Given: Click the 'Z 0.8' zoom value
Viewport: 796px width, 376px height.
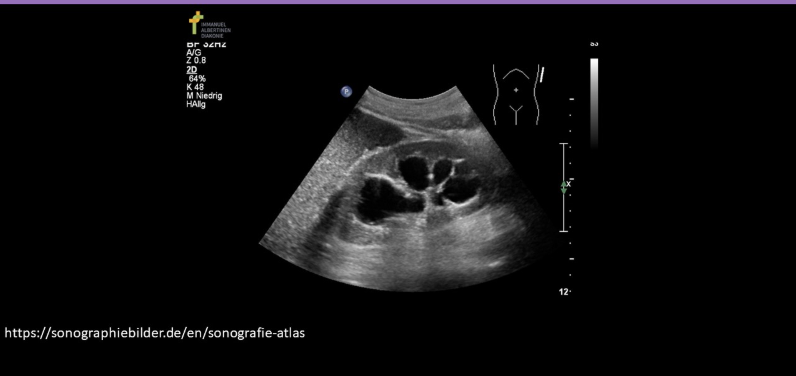Looking at the screenshot, I should point(196,61).
